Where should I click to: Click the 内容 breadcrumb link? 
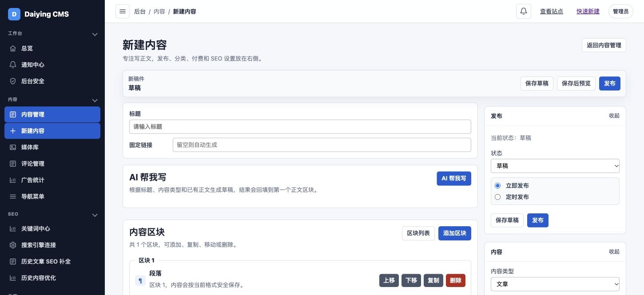159,12
